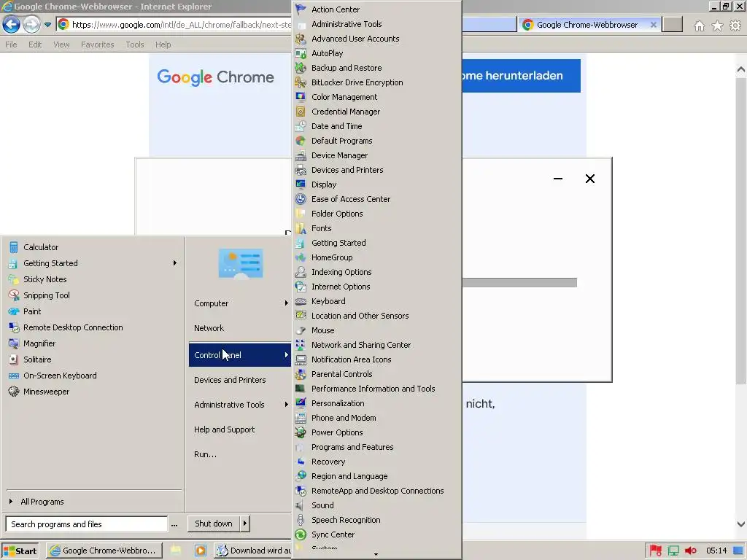Screen dimensions: 747x560
Task: Open Color Management icon
Action: [x=301, y=97]
